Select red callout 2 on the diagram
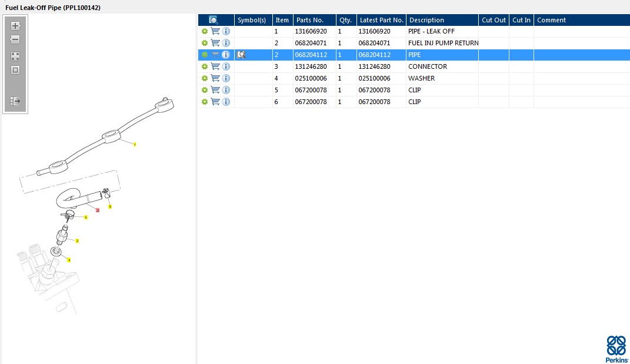The image size is (630, 364). pyautogui.click(x=98, y=210)
